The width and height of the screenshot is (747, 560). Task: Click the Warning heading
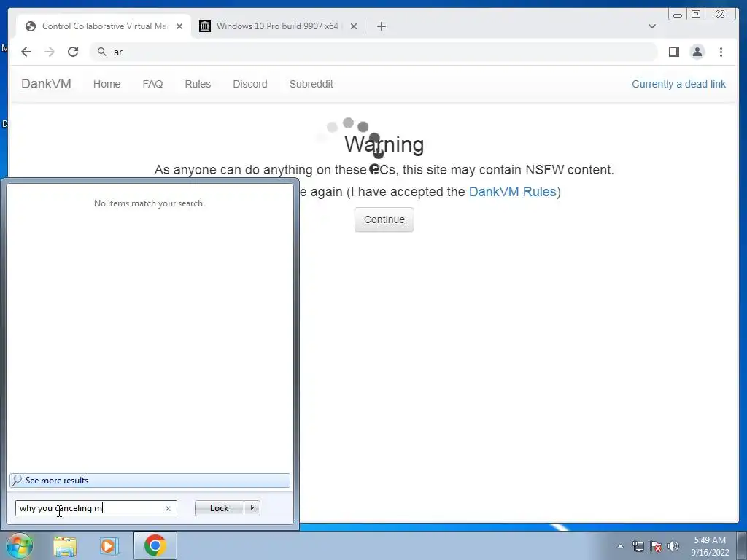pyautogui.click(x=384, y=144)
